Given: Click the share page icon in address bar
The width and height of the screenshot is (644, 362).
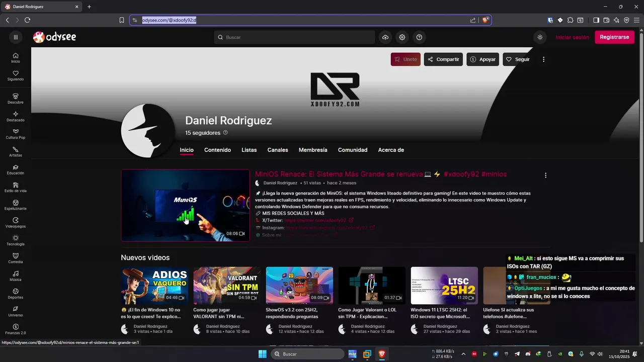Looking at the screenshot, I should [x=473, y=20].
